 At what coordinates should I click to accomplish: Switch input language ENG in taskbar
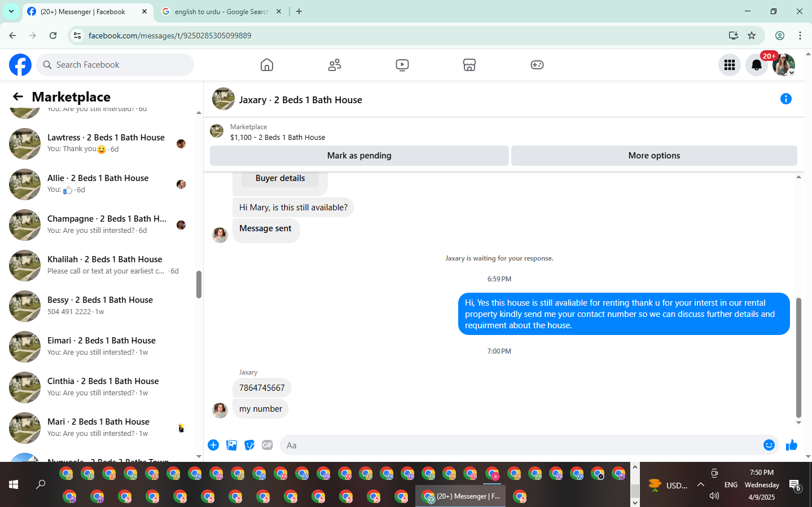731,485
